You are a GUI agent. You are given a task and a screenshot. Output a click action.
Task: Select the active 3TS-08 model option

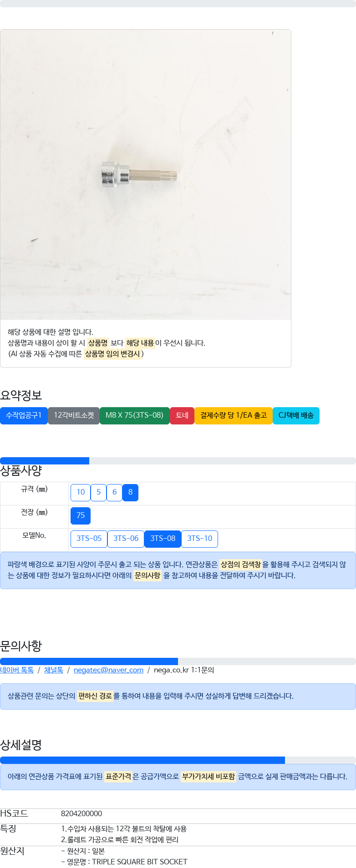pyautogui.click(x=163, y=539)
